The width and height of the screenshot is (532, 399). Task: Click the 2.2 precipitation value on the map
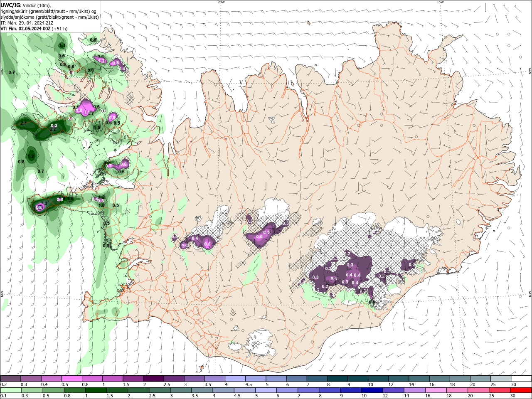pos(53,129)
